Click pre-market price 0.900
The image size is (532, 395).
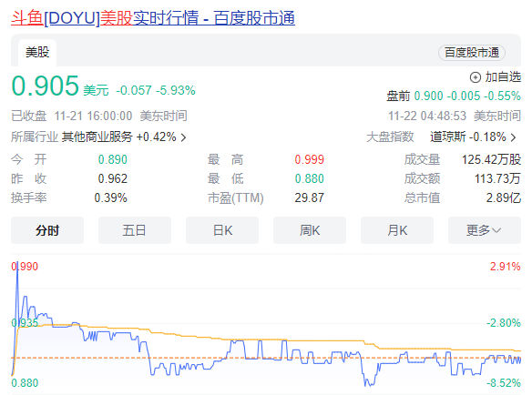pyautogui.click(x=428, y=96)
